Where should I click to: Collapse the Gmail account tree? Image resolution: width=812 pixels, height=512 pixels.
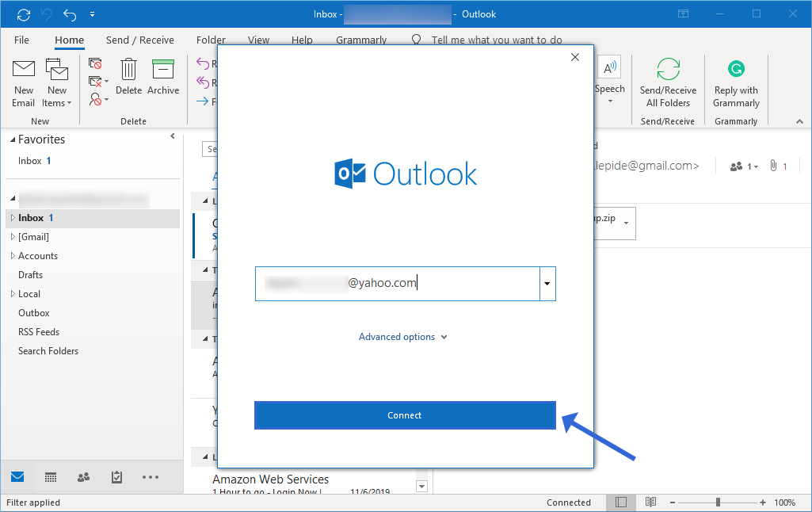pyautogui.click(x=13, y=198)
